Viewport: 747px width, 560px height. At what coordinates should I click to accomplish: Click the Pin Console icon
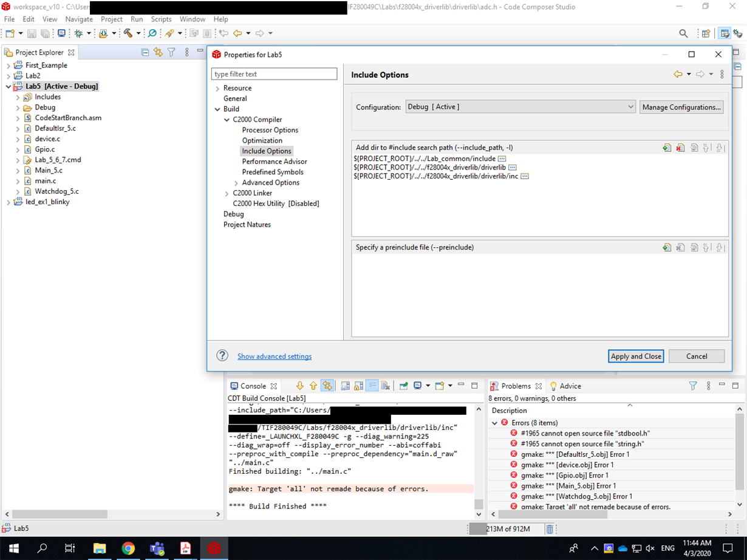[x=403, y=386]
